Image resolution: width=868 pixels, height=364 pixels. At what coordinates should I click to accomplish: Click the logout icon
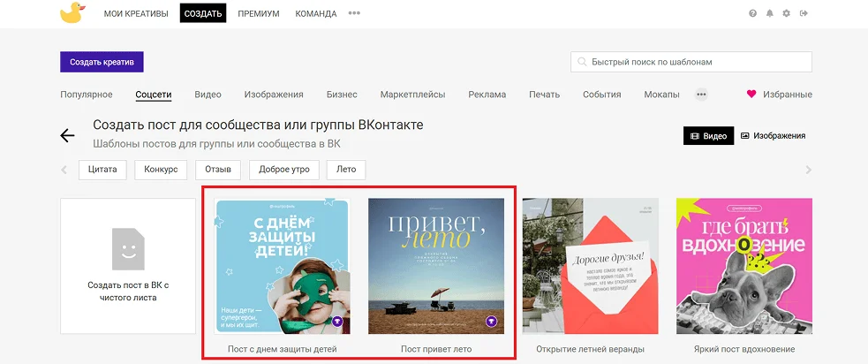click(803, 14)
